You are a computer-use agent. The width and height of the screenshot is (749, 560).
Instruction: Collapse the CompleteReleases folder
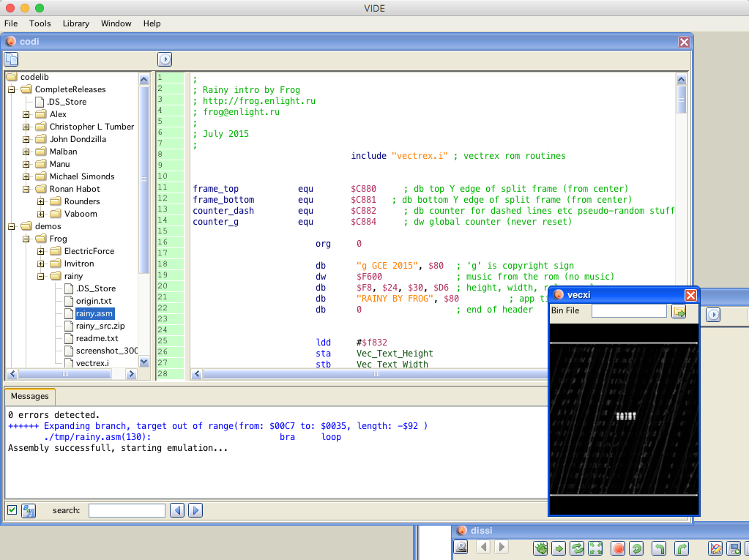[12, 89]
